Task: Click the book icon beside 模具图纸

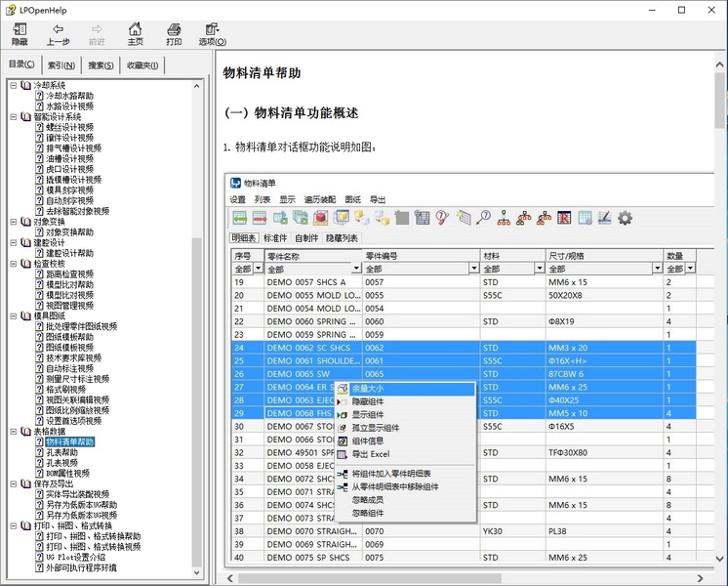Action: [25, 315]
